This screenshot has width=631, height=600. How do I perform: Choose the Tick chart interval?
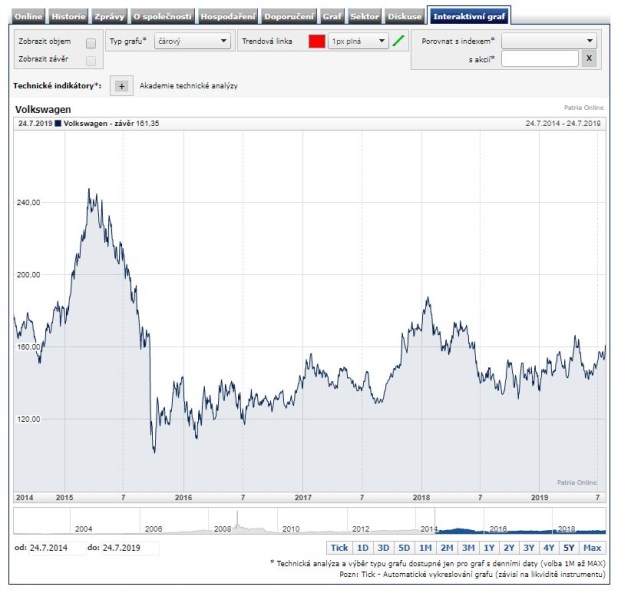coord(339,548)
